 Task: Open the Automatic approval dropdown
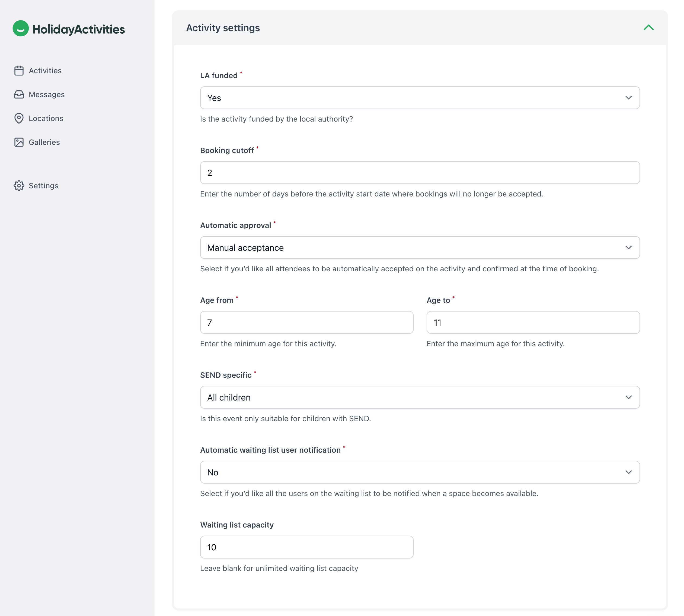(x=420, y=247)
